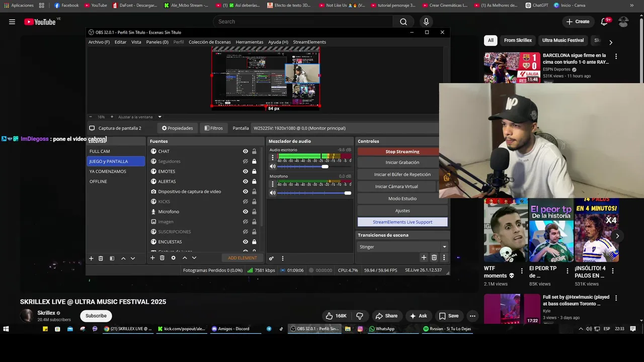Add a new scene with the plus icon
This screenshot has width=644, height=362.
pos(91,258)
